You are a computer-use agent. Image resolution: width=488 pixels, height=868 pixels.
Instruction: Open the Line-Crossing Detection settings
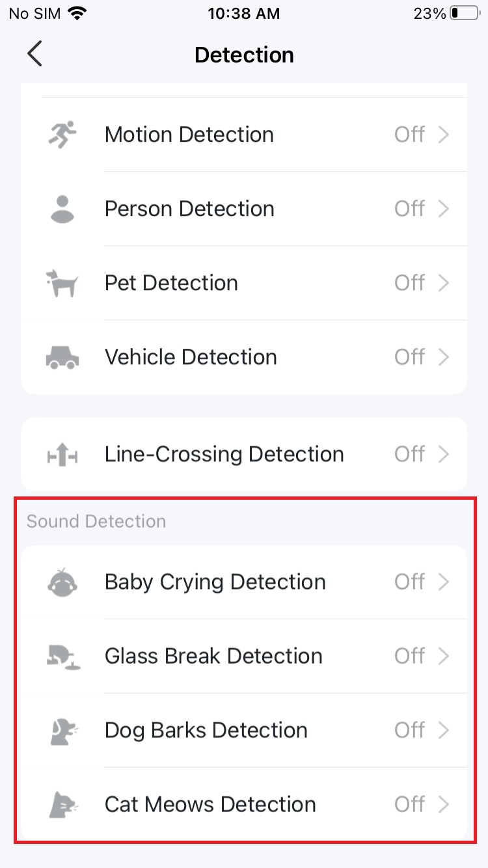244,454
